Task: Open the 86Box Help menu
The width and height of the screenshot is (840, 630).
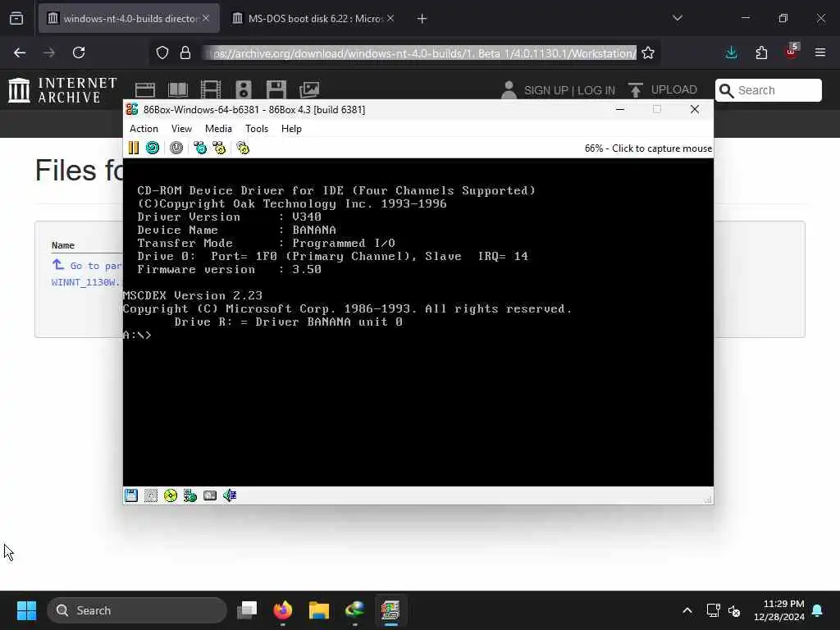Action: [291, 129]
